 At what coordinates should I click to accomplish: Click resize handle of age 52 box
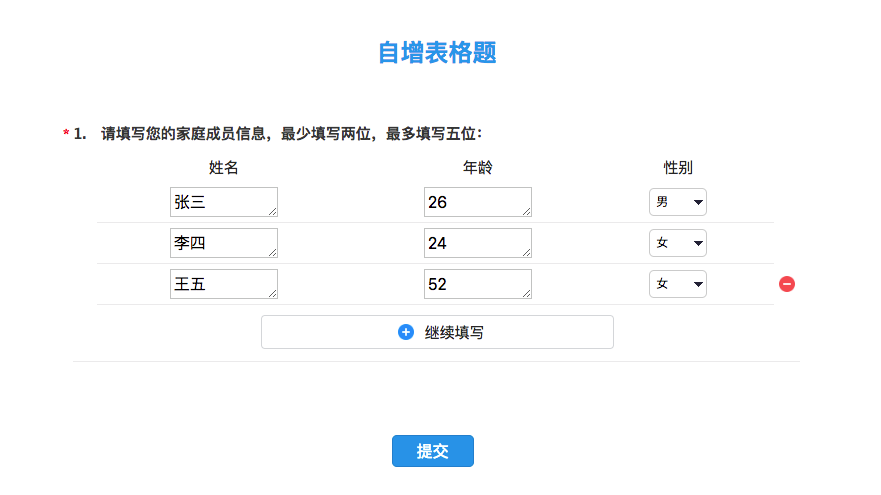coord(526,294)
